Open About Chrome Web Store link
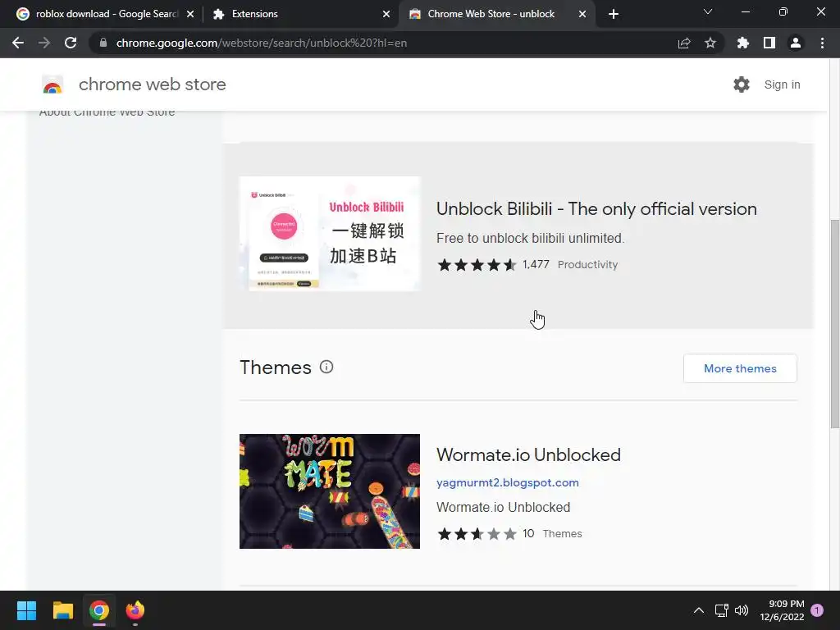 [x=107, y=112]
